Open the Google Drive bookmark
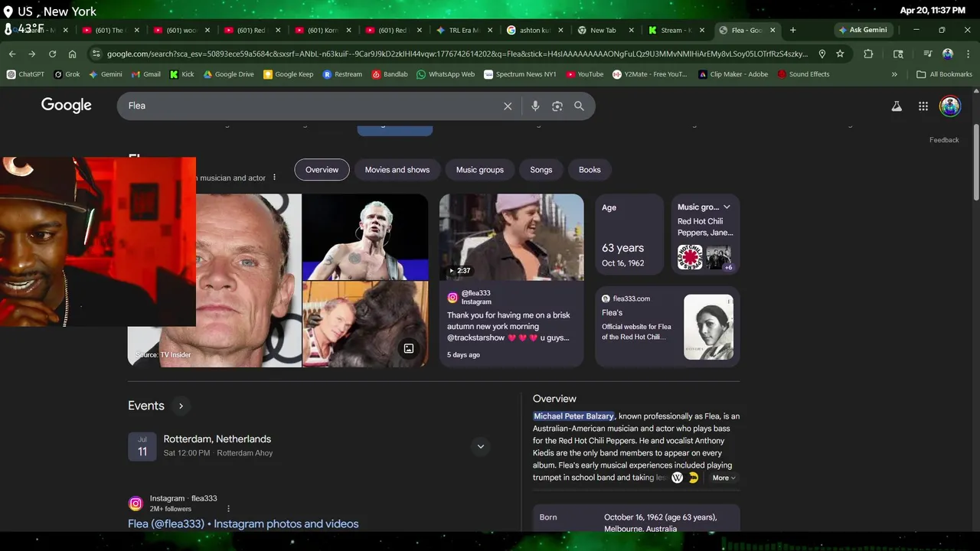Viewport: 980px width, 551px height. pyautogui.click(x=228, y=74)
